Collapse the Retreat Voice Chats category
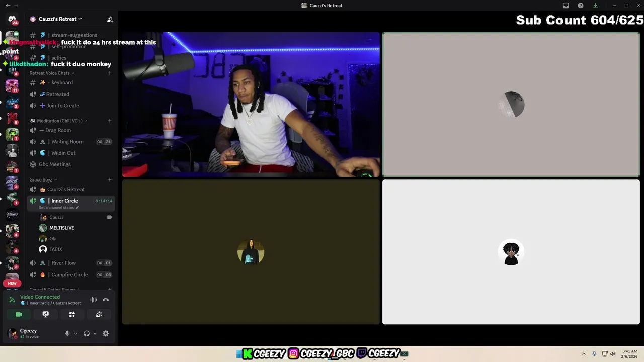This screenshot has width=644, height=362. [x=51, y=73]
